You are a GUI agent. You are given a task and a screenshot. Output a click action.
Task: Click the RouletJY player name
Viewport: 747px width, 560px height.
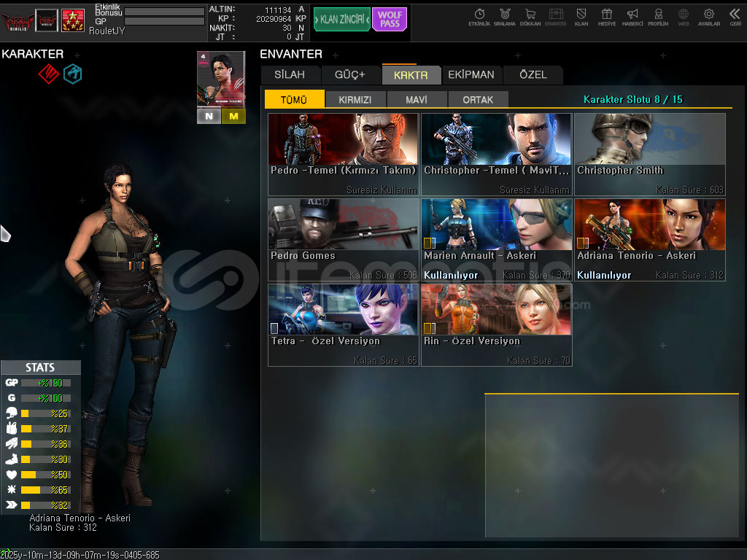pos(107,31)
